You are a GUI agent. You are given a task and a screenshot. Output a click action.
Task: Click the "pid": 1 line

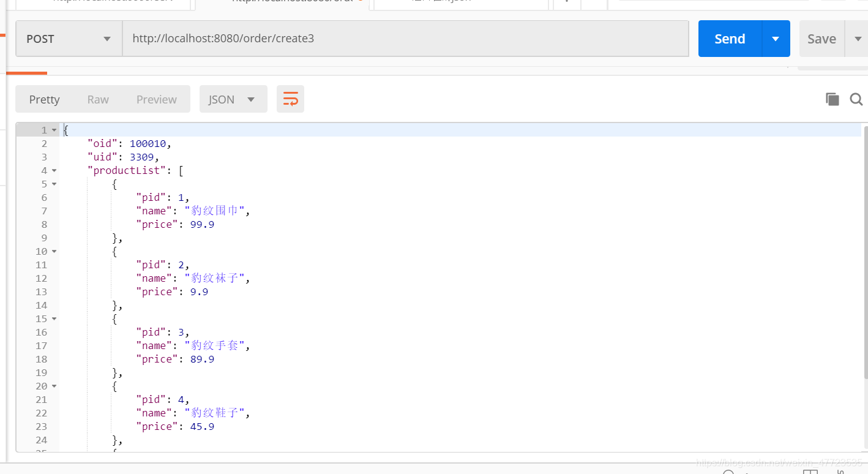pos(163,198)
